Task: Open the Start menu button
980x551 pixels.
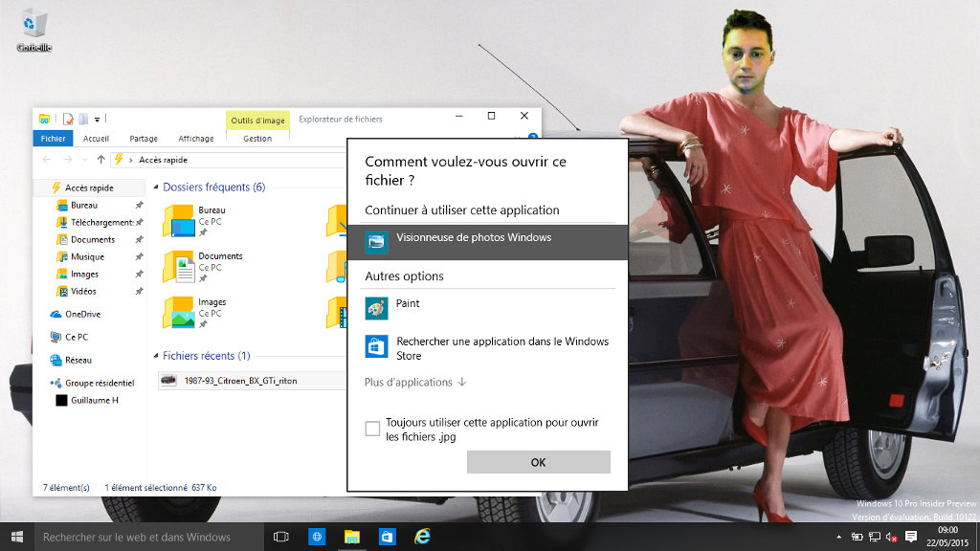Action: coord(16,537)
